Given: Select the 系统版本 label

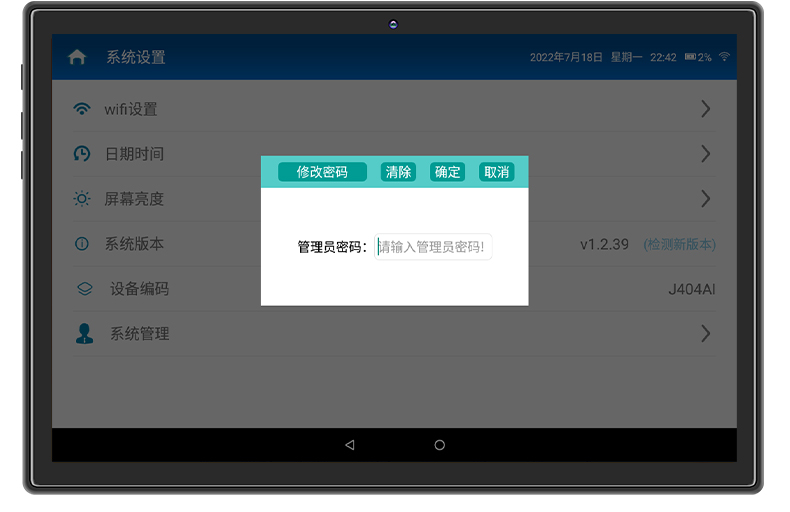Looking at the screenshot, I should (134, 244).
